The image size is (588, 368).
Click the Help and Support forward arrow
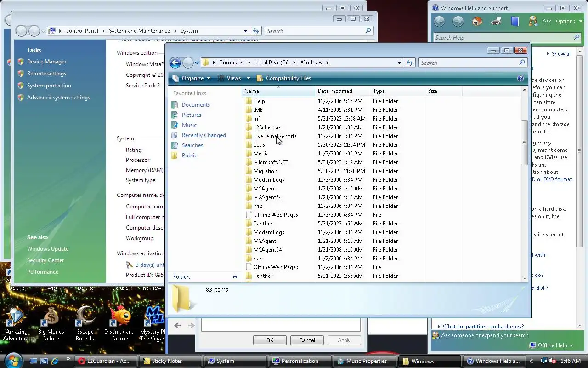point(458,21)
